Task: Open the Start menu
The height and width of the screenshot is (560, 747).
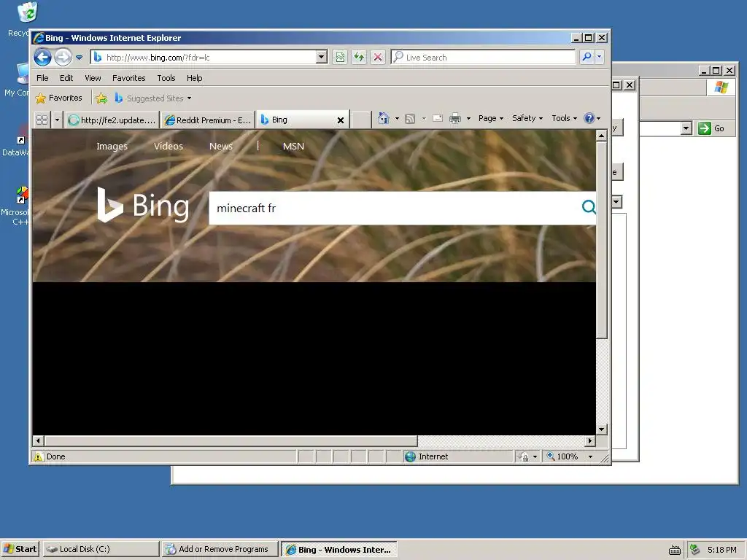Action: tap(20, 549)
